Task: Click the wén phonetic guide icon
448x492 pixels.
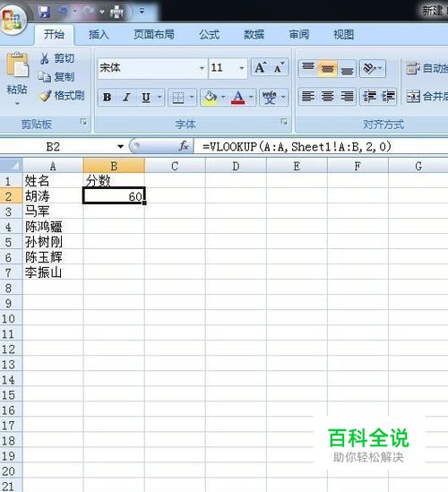Action: coord(270,98)
